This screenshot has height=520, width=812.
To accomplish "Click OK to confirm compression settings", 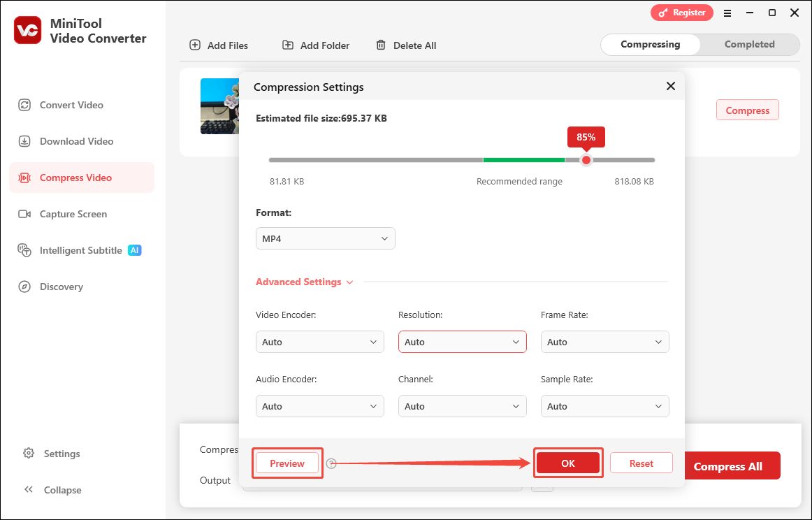I will tap(568, 463).
